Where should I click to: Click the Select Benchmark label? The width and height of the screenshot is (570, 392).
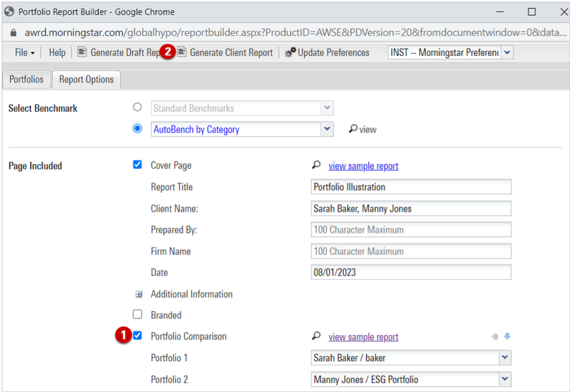pyautogui.click(x=43, y=108)
